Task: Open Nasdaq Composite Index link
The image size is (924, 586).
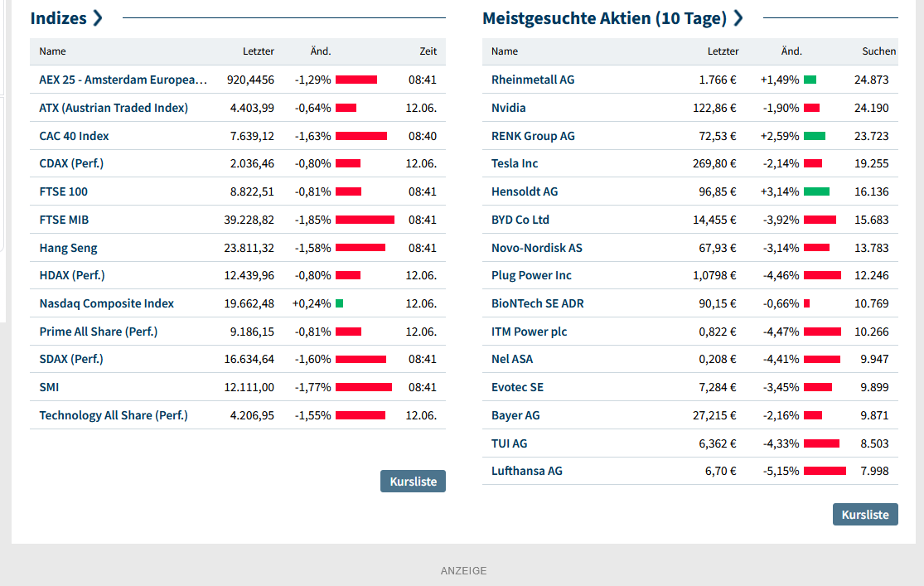Action: click(107, 303)
